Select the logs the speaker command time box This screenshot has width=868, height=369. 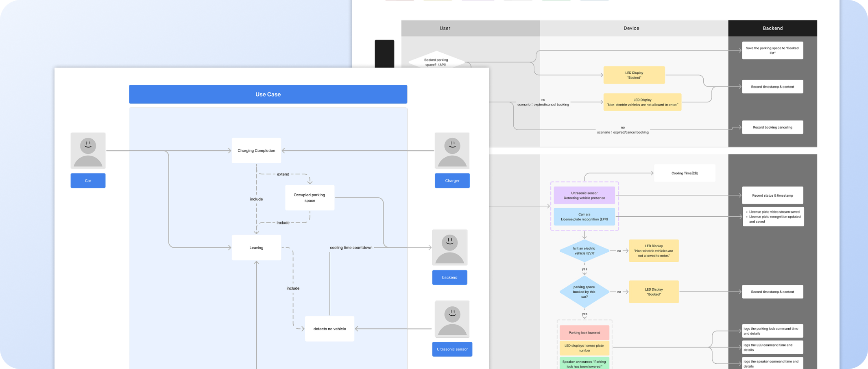[x=772, y=363]
